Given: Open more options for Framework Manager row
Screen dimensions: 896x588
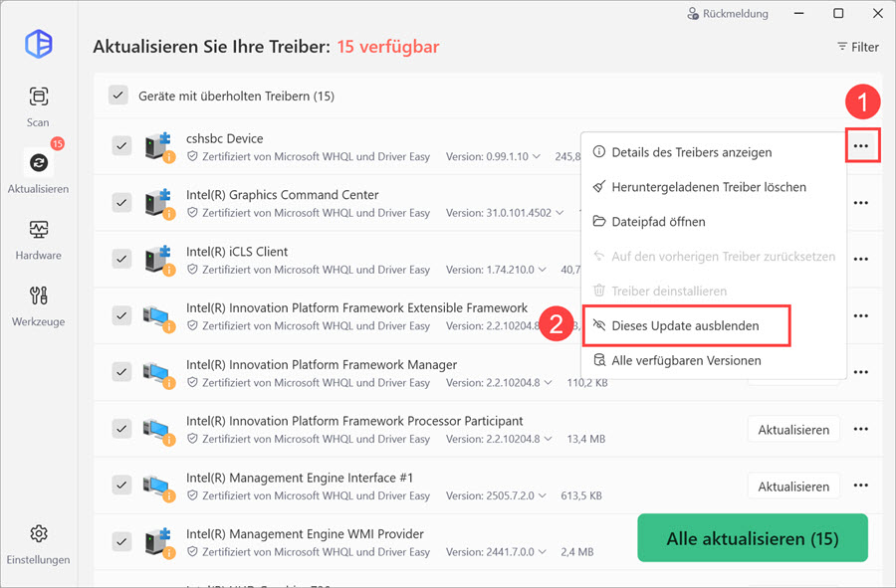Looking at the screenshot, I should click(x=861, y=372).
